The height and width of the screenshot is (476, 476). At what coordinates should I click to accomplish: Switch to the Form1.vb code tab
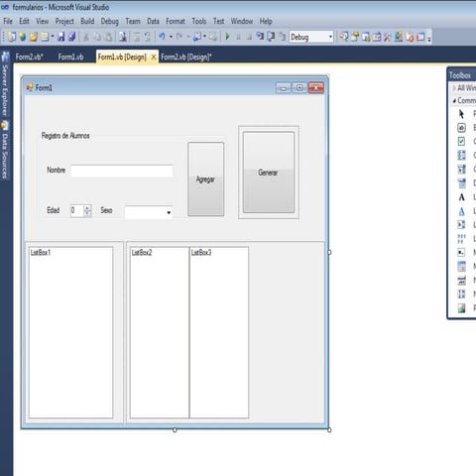click(70, 57)
